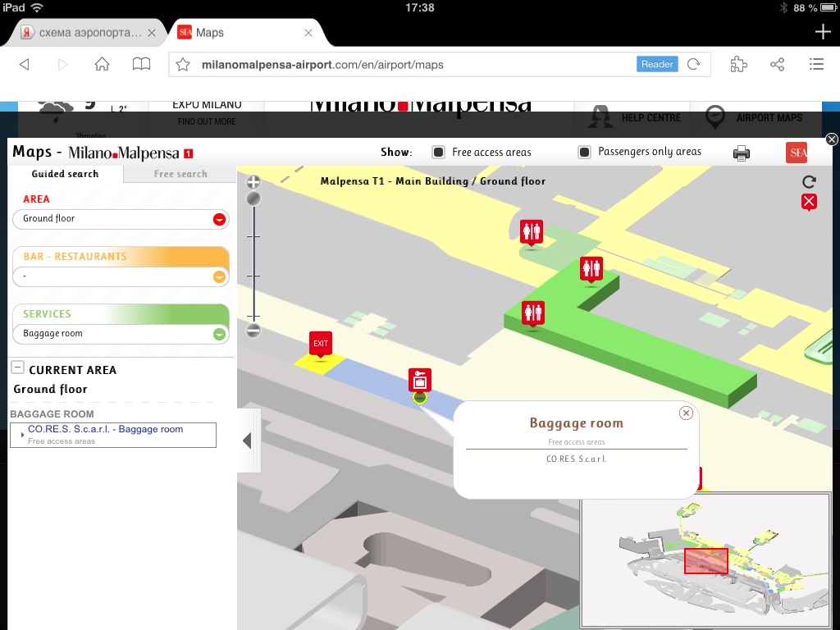Print the map using printer icon
Image resolution: width=840 pixels, height=630 pixels.
pyautogui.click(x=742, y=153)
